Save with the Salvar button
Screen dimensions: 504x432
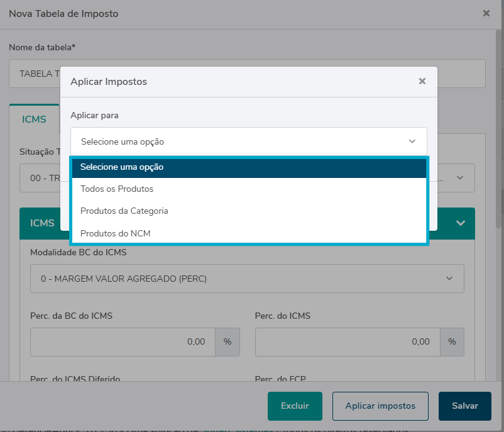[x=464, y=406]
